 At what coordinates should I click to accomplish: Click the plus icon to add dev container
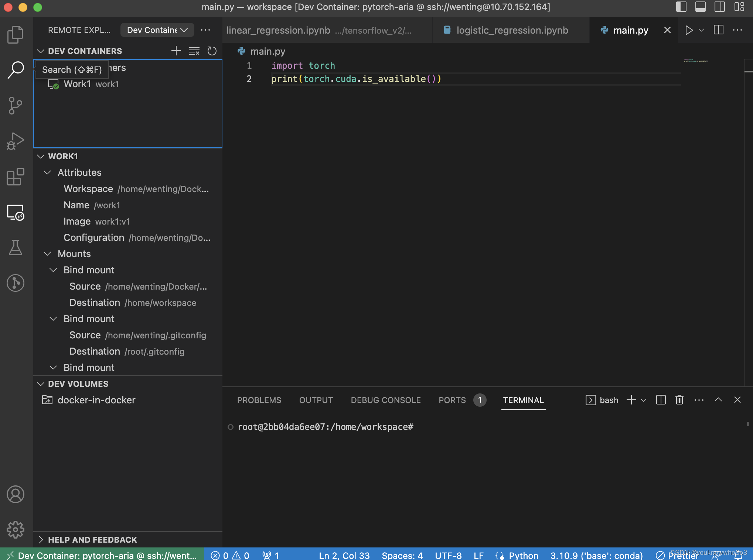pos(176,51)
